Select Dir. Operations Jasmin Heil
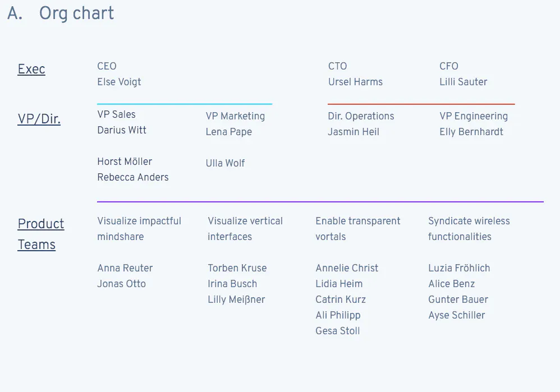The image size is (560, 392). click(354, 132)
